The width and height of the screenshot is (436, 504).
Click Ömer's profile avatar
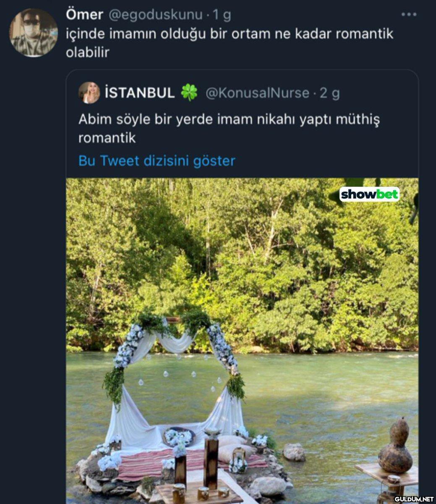(33, 32)
